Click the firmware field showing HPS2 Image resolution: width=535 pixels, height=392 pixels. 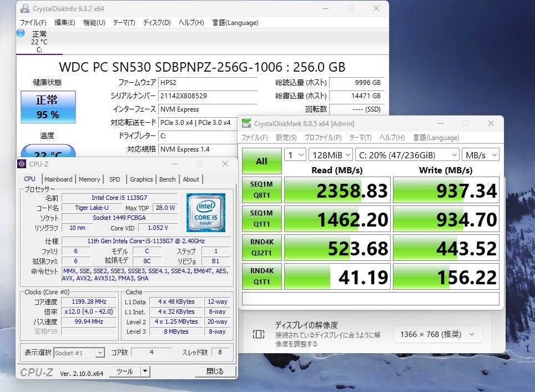[x=208, y=83]
